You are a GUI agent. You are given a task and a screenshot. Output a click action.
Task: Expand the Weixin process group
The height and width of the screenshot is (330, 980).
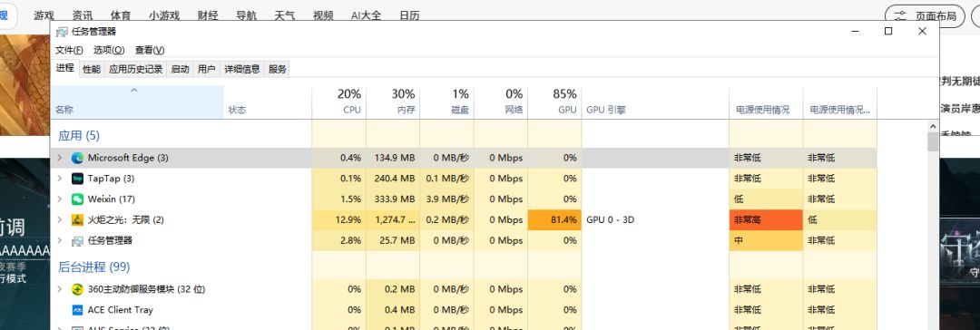60,199
